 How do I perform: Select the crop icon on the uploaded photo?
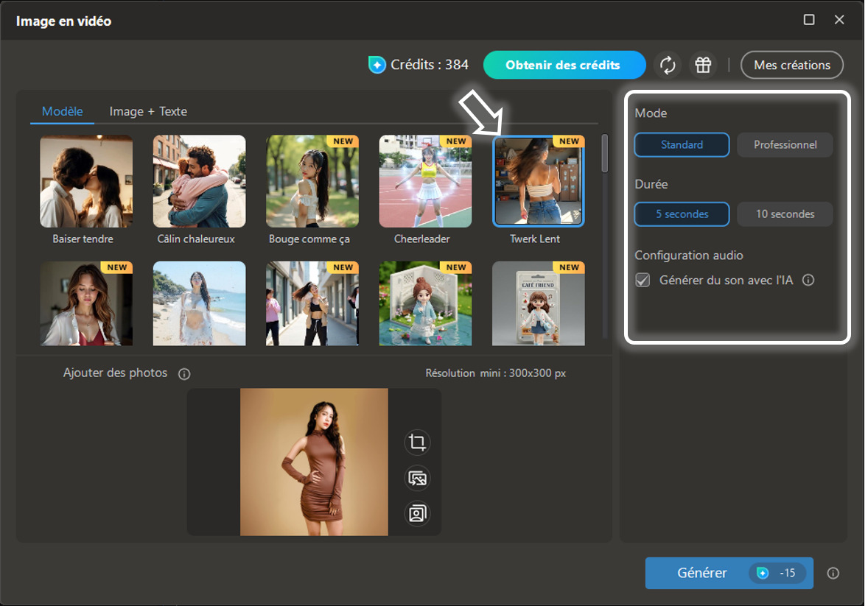pyautogui.click(x=416, y=443)
